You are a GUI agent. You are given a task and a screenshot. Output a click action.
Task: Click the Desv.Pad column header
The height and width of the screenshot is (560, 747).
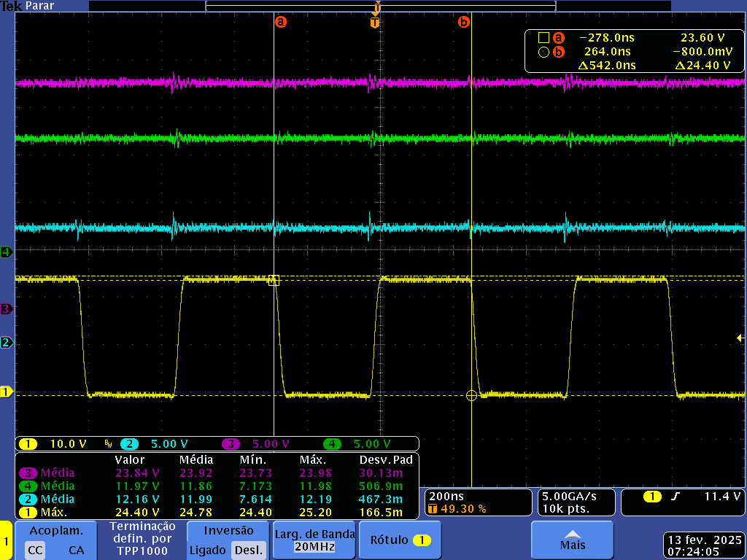point(386,460)
